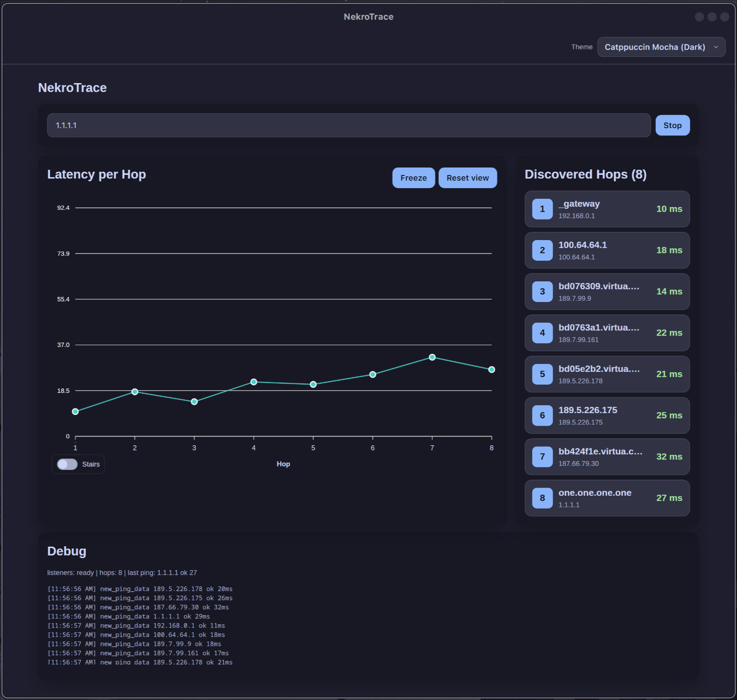Image resolution: width=737 pixels, height=700 pixels.
Task: Select hop 2 number badge
Action: coord(542,250)
